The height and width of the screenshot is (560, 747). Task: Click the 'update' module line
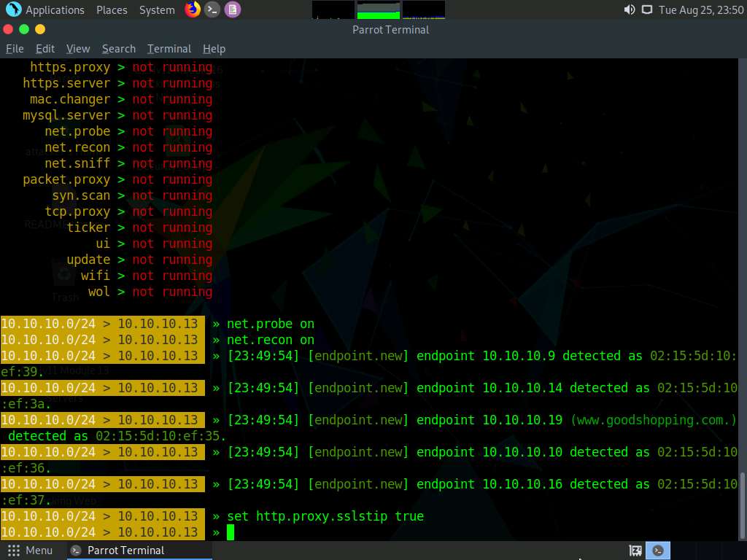pyautogui.click(x=139, y=260)
